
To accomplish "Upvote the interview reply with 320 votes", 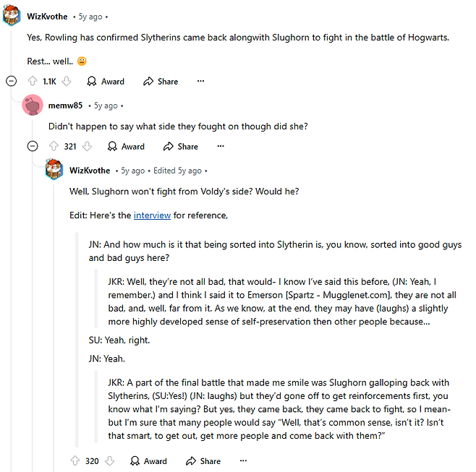I will click(75, 461).
